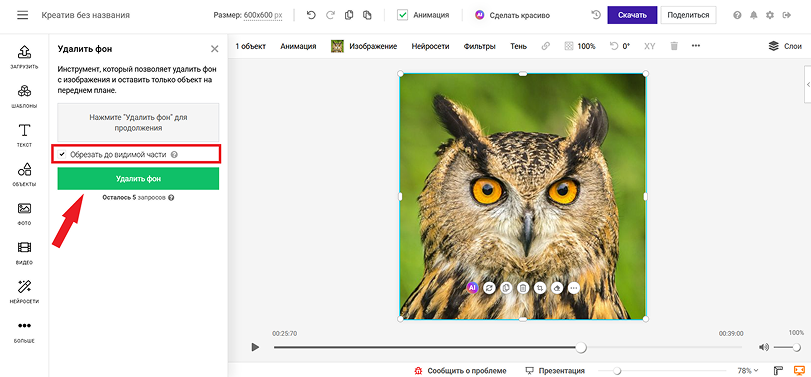Duplicate image via floating copy icon
Image resolution: width=811 pixels, height=377 pixels.
(x=506, y=288)
